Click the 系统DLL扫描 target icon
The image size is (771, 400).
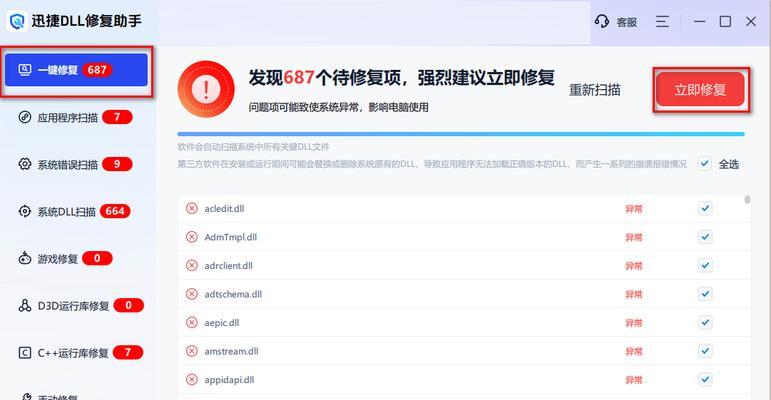click(x=25, y=211)
